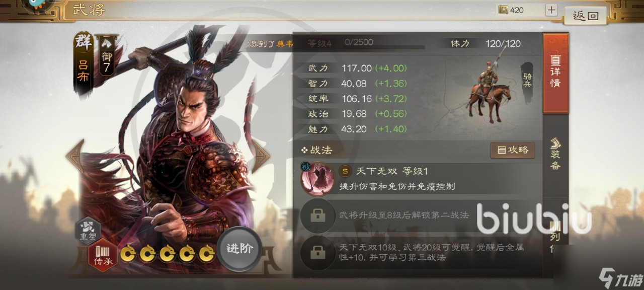Open the 攻略 strategy guide button
644x290 pixels.
(513, 150)
